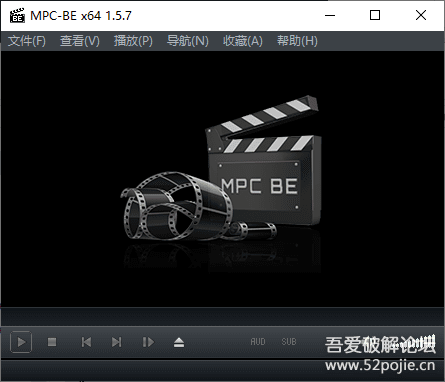
Task: Maximize the MPC-BE window
Action: click(375, 15)
